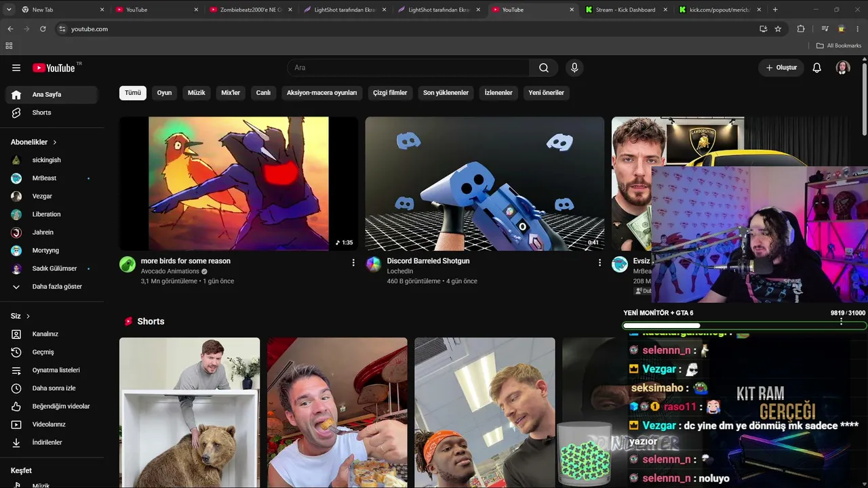Play the birds animation video thumbnail

tap(239, 184)
